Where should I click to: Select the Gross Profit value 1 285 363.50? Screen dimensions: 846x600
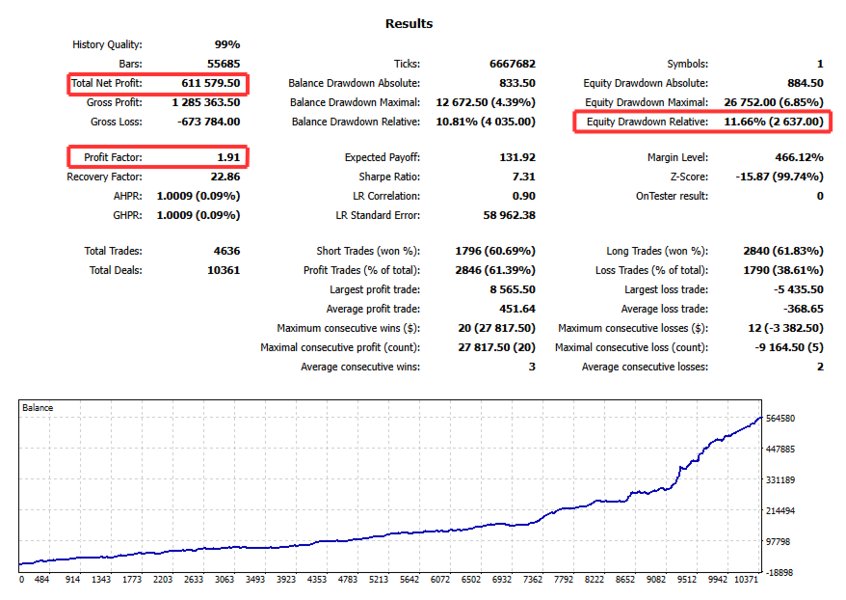(206, 103)
